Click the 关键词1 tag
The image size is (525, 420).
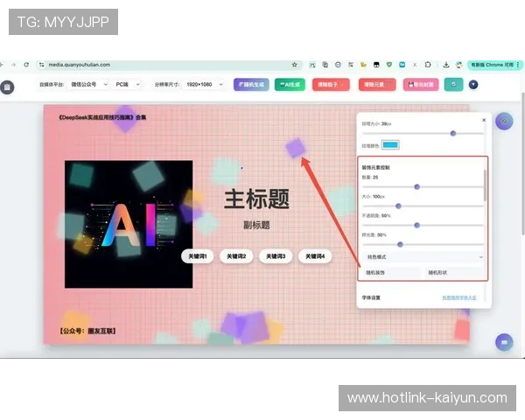[x=197, y=256]
